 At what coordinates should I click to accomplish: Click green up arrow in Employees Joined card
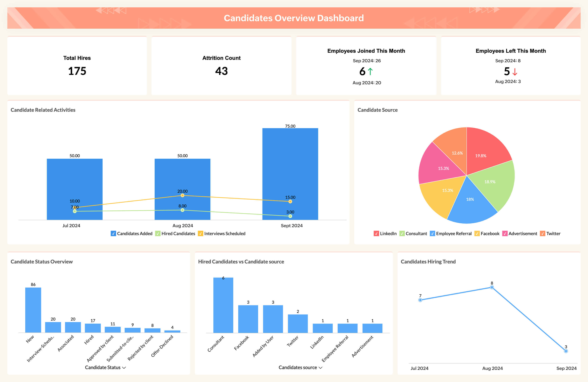click(x=370, y=72)
